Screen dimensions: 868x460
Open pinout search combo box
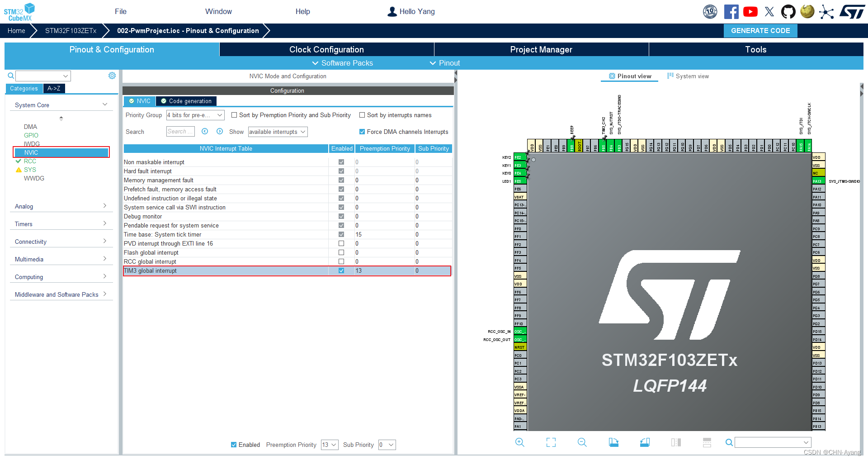[x=773, y=442]
